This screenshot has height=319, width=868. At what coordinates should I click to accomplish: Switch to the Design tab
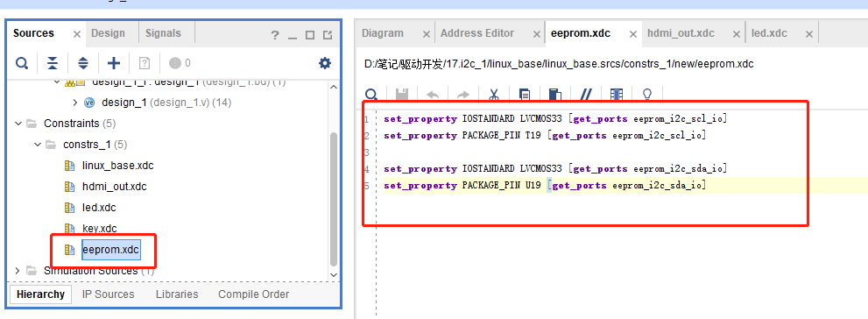pyautogui.click(x=108, y=33)
